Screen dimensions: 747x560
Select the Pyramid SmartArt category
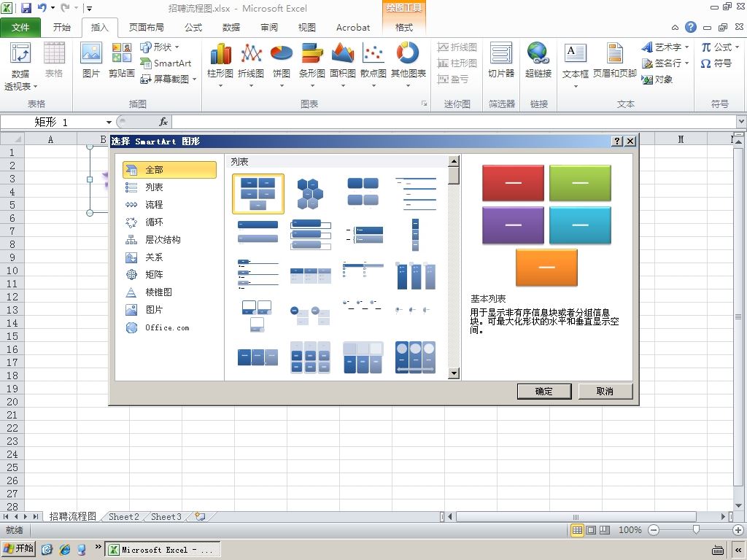[169, 292]
